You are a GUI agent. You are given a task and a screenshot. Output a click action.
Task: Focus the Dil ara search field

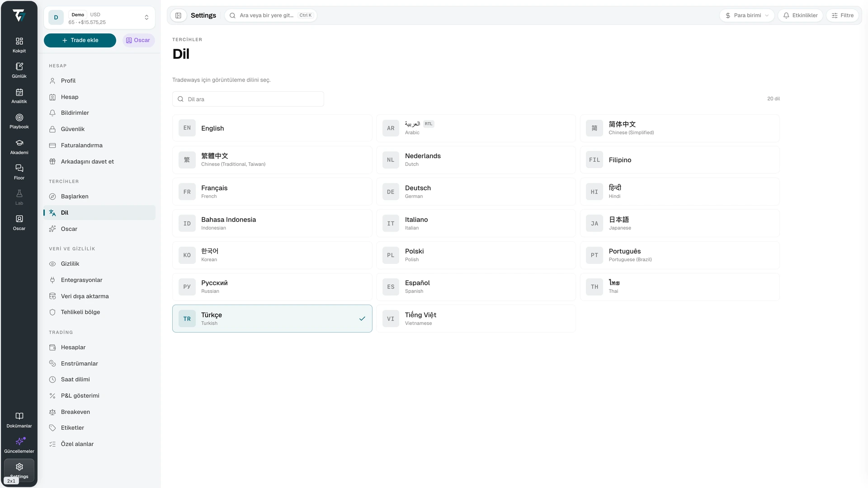coord(248,99)
